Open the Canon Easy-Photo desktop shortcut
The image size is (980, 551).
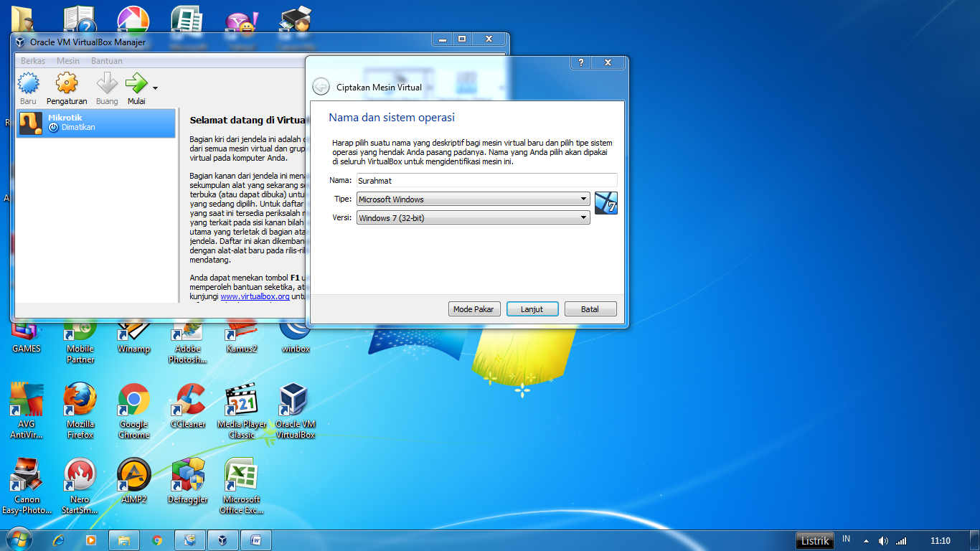click(x=27, y=486)
